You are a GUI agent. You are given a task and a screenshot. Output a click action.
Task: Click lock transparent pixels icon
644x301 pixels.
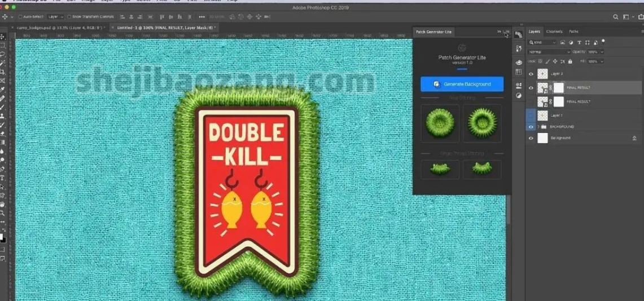pos(541,61)
